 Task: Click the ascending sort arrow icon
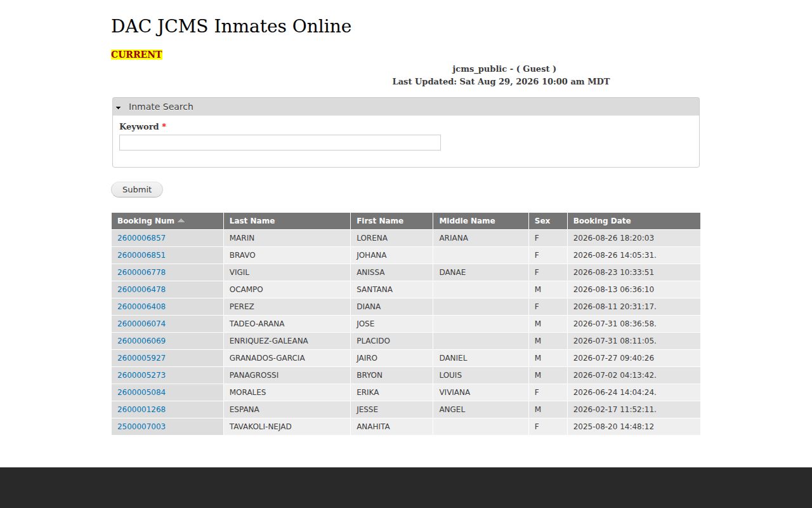coord(181,220)
